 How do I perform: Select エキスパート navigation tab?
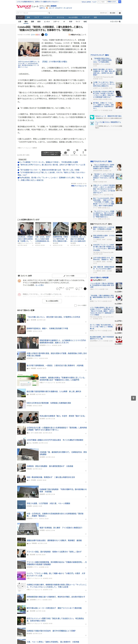48,17
